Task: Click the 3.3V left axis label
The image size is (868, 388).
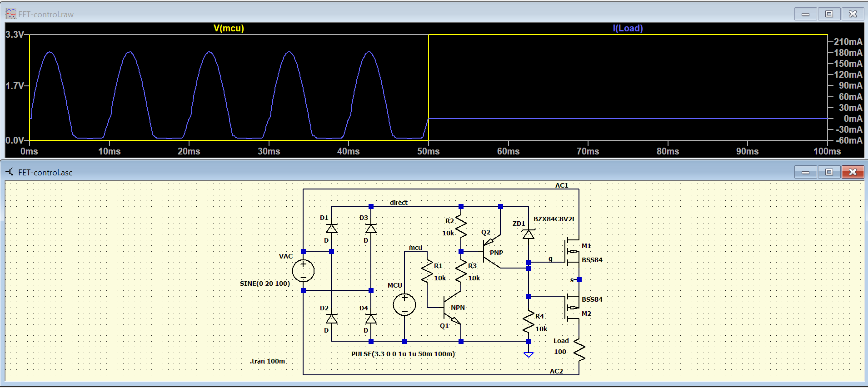Action: [x=15, y=35]
